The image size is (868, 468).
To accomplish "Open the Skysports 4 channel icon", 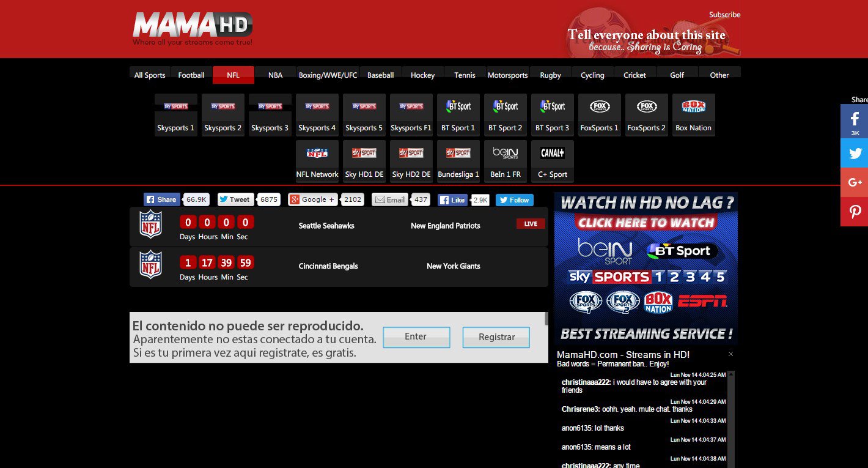I will pyautogui.click(x=317, y=114).
